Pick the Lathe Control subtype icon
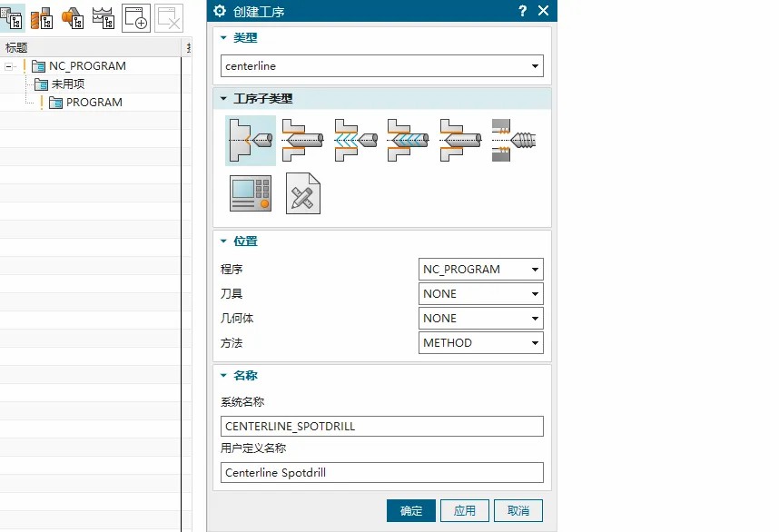 pos(251,193)
